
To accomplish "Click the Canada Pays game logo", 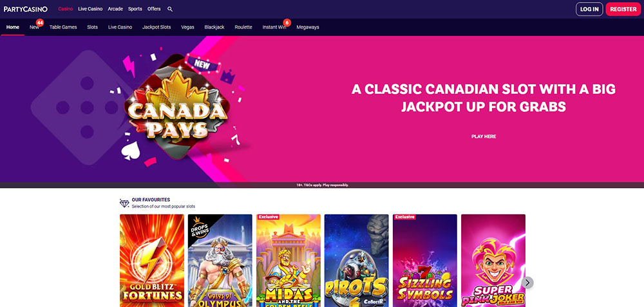I will tap(178, 109).
